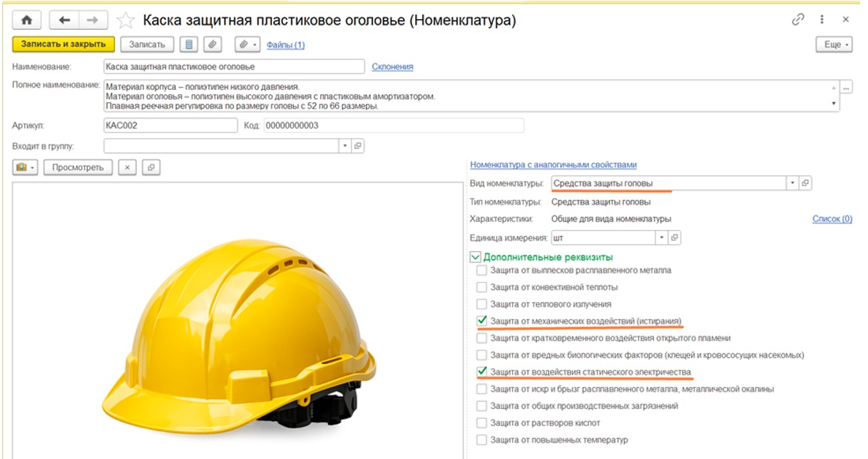Open Вид номенклатуры item with open-form icon
Screen dimensions: 868x459
click(x=805, y=183)
